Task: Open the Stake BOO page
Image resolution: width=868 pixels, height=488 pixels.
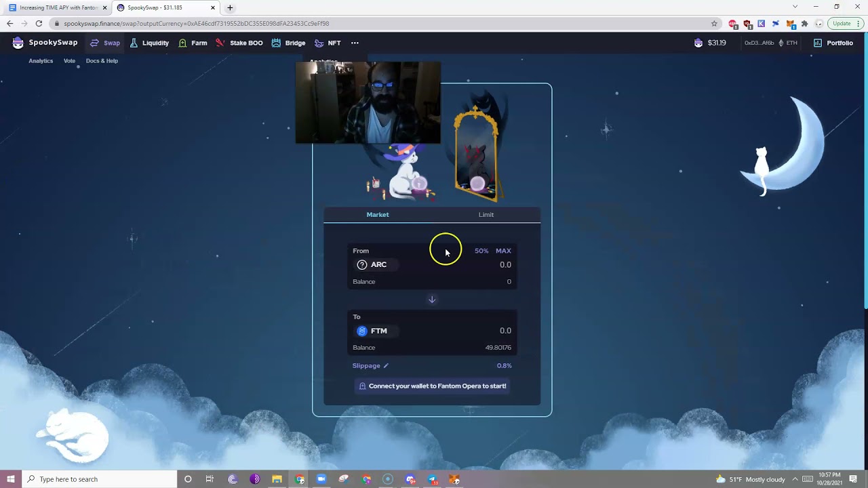Action: (x=239, y=43)
